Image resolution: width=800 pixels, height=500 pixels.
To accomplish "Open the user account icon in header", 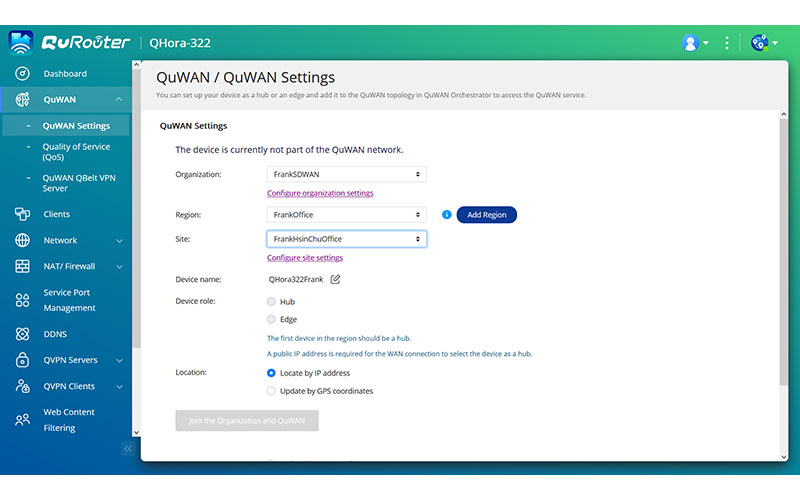I will coord(690,43).
